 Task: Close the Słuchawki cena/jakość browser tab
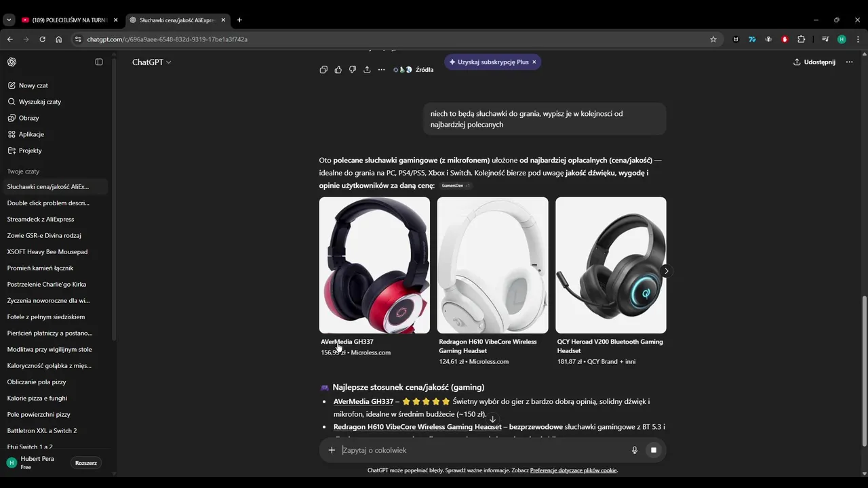click(224, 20)
